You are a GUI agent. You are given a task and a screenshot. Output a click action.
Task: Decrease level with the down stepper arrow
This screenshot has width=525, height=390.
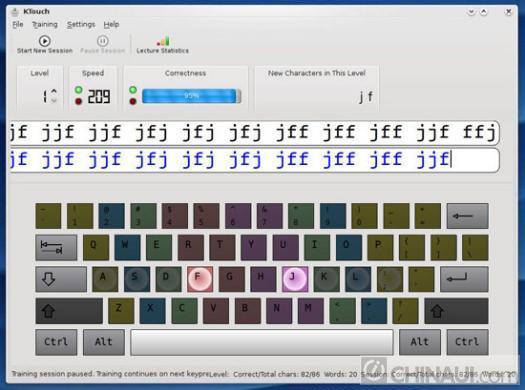(54, 100)
